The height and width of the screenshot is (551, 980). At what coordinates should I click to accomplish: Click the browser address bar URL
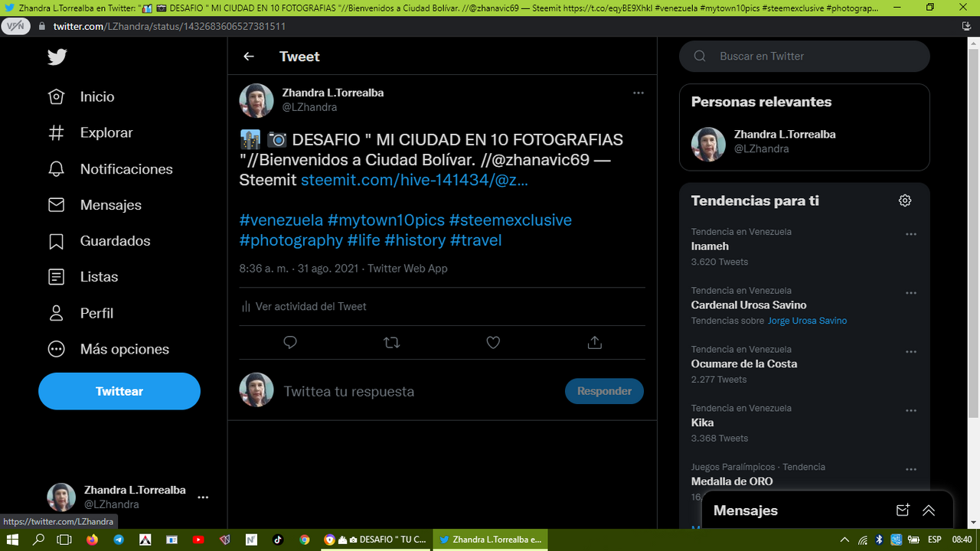169,26
